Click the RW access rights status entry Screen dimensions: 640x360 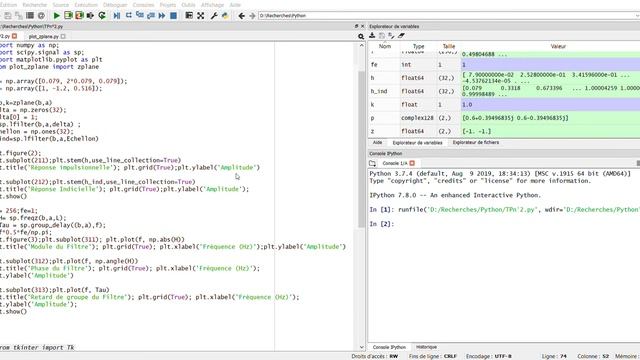[393, 356]
